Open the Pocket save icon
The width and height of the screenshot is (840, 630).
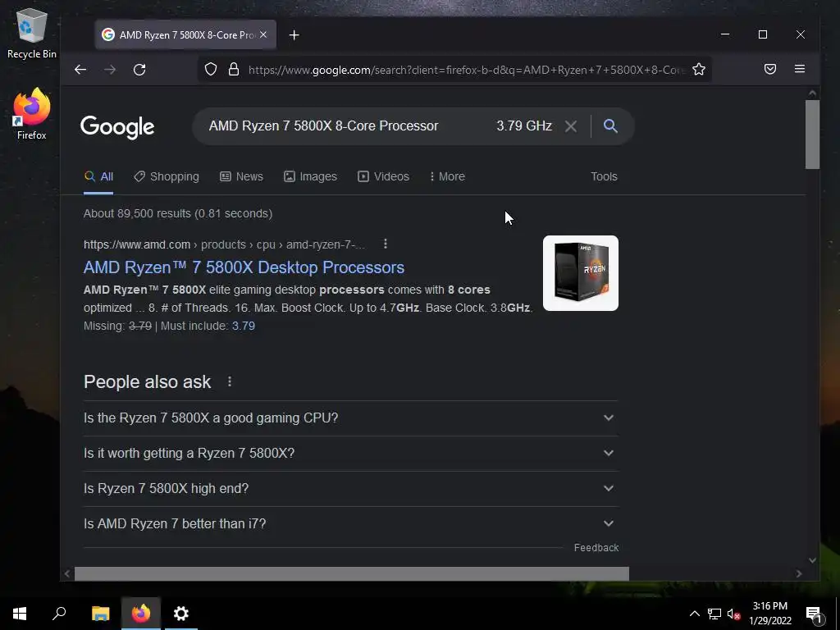point(769,69)
